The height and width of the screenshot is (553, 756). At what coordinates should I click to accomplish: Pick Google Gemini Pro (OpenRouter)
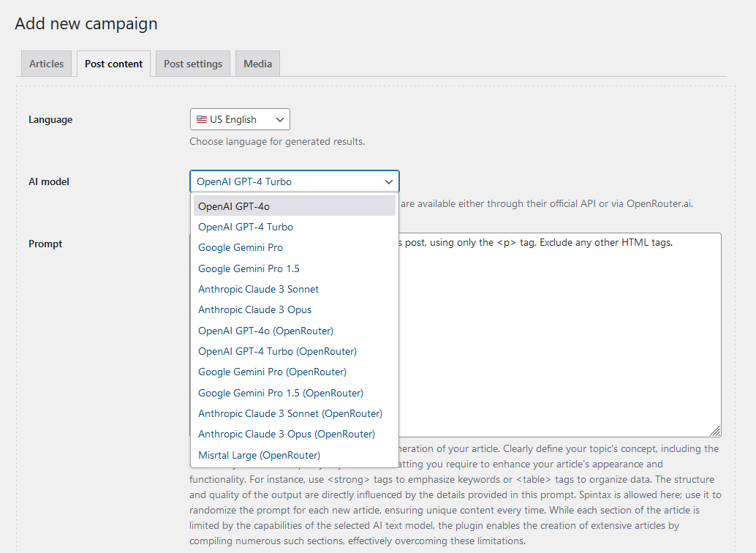click(295, 372)
